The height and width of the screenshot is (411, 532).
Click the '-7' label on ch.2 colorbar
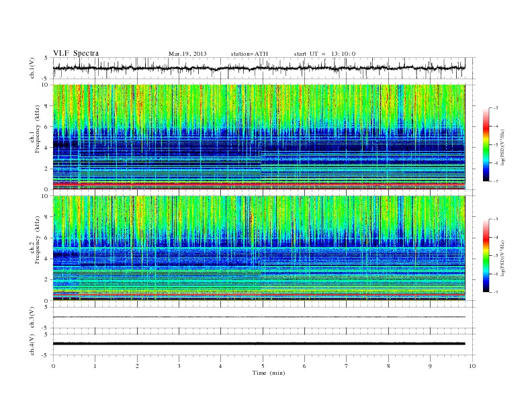click(x=495, y=292)
